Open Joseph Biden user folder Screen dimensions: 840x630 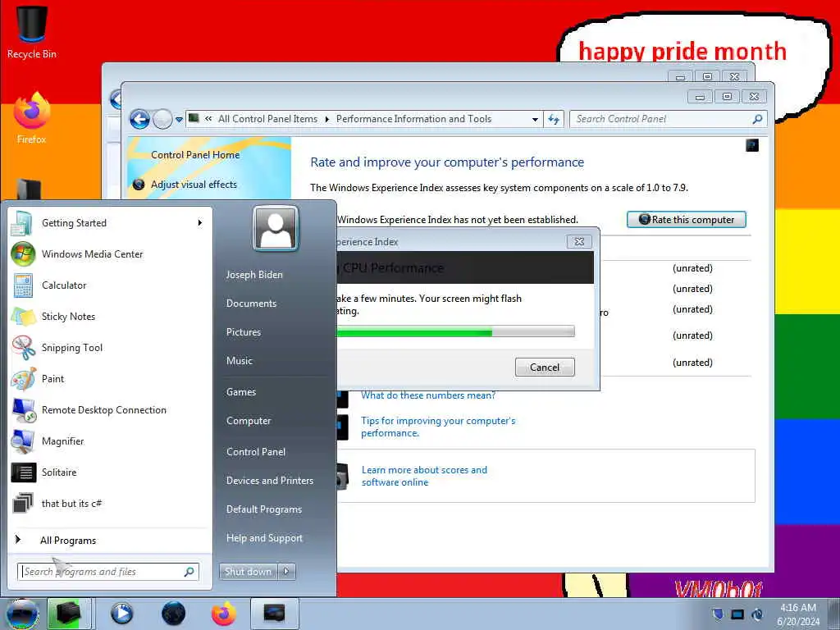coord(254,274)
